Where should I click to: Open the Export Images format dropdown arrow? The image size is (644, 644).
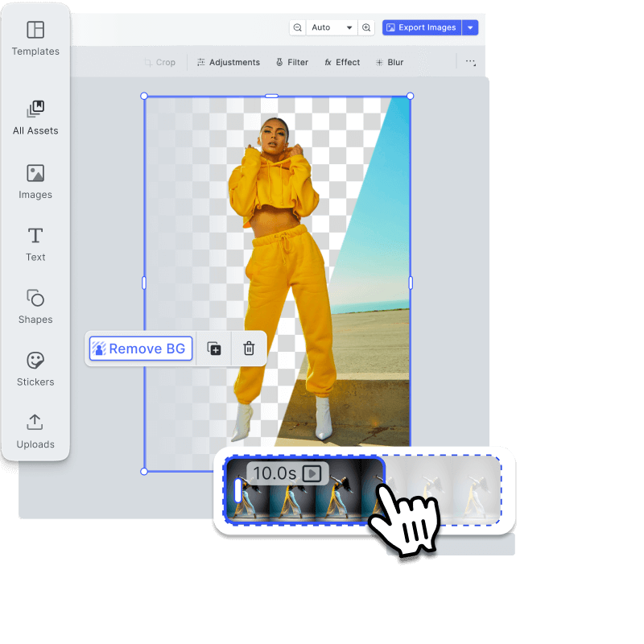(x=471, y=27)
